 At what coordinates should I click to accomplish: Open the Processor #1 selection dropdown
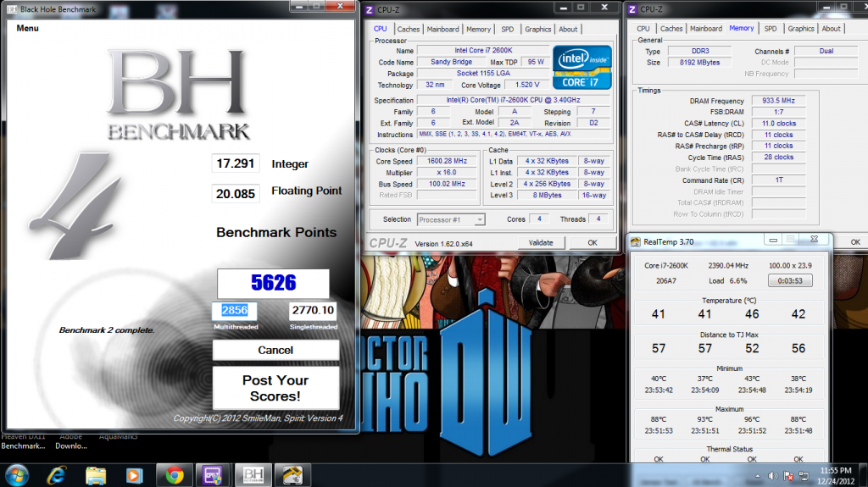451,219
